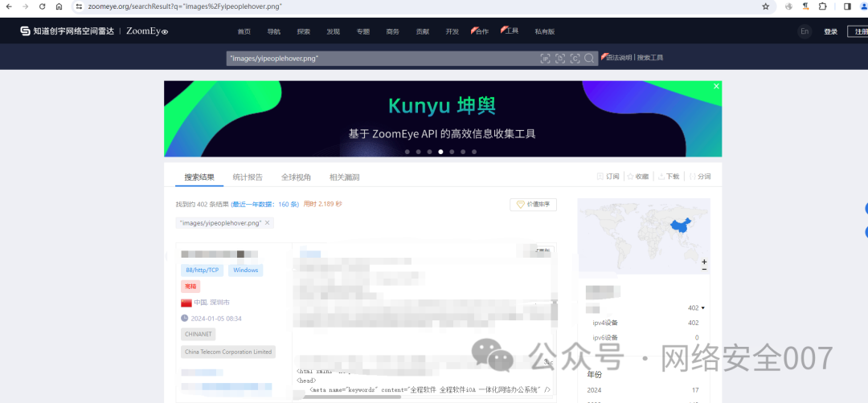Click the 最近一年数据: 160 条 link
The width and height of the screenshot is (868, 403).
[265, 204]
